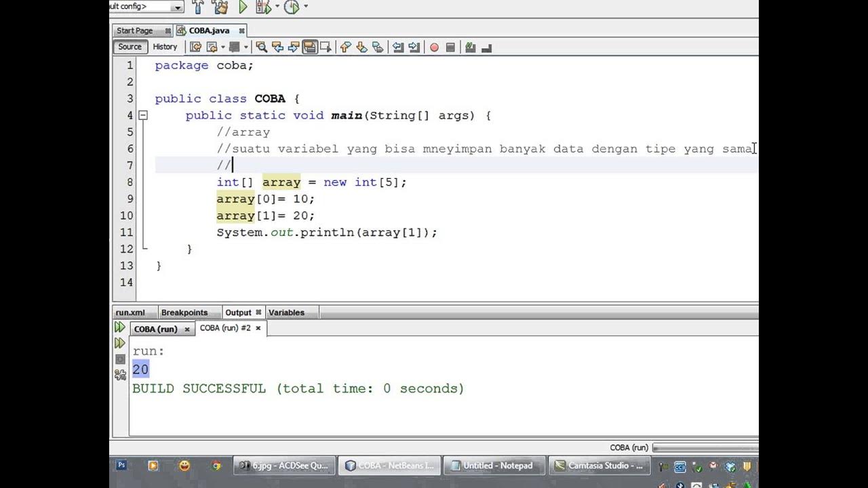Run the project with green play icon
This screenshot has height=488, width=868.
click(243, 7)
